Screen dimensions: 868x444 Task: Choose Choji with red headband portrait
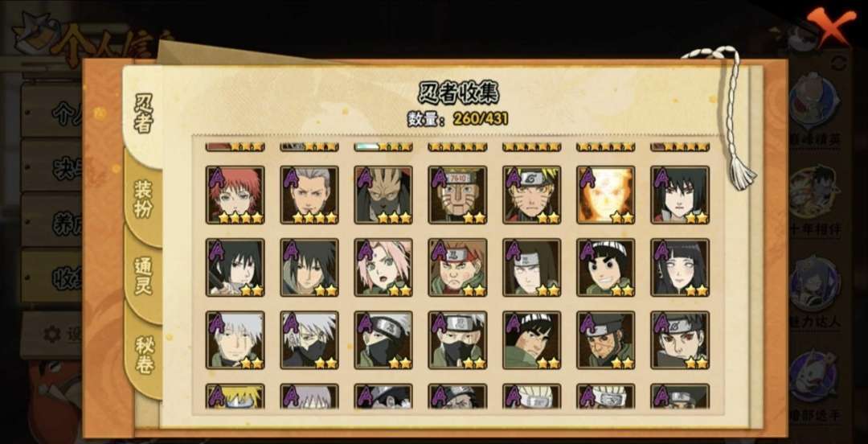pyautogui.click(x=457, y=267)
